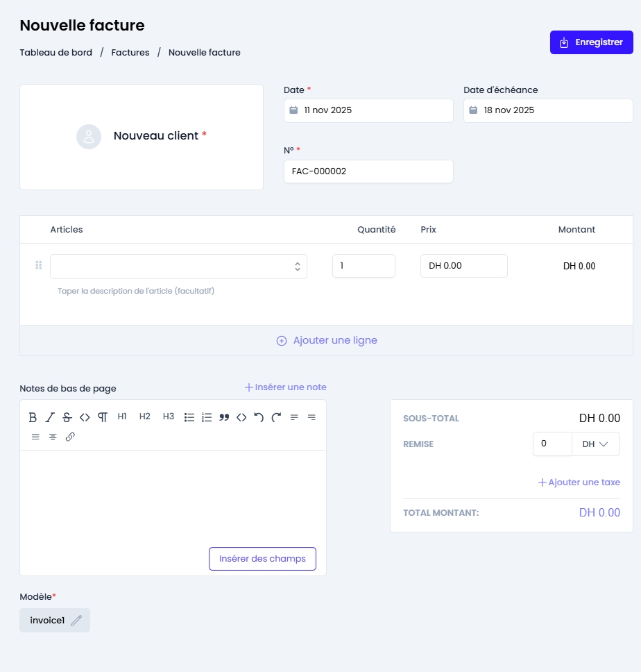The height and width of the screenshot is (672, 641).
Task: Go to Factures in the breadcrumb
Action: 130,53
